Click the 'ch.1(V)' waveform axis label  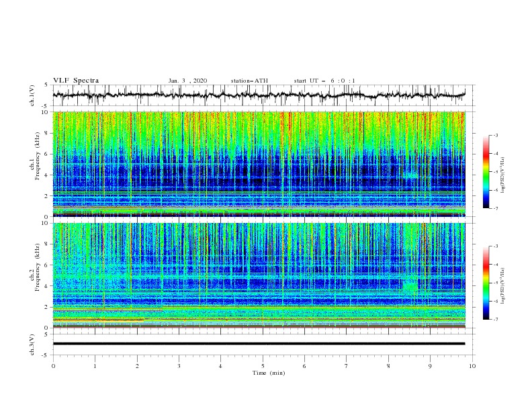coord(32,95)
